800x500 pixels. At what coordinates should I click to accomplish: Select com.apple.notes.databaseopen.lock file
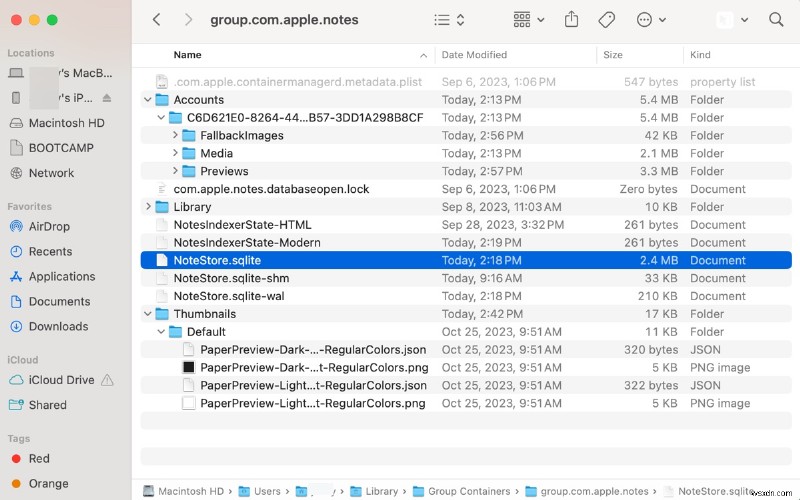466,189
